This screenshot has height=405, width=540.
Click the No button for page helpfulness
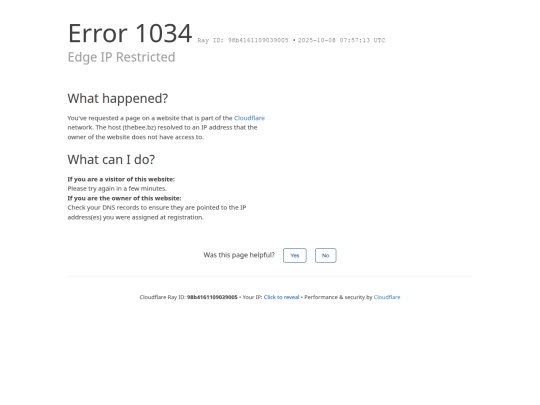tap(325, 255)
